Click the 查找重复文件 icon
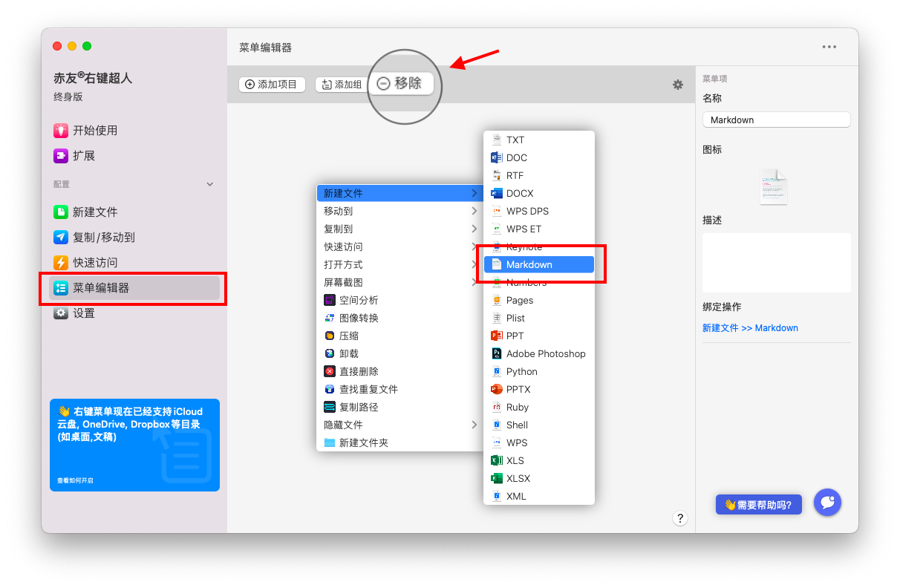The image size is (900, 588). (330, 389)
